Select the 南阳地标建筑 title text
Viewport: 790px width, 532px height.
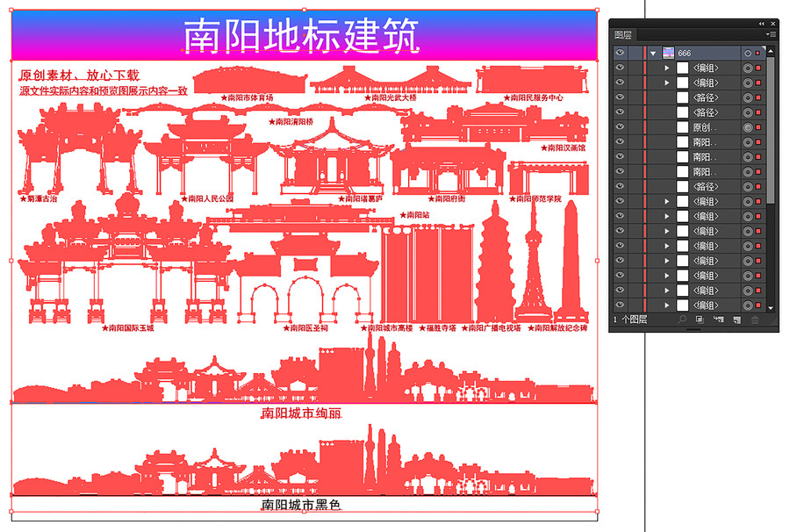pos(301,35)
